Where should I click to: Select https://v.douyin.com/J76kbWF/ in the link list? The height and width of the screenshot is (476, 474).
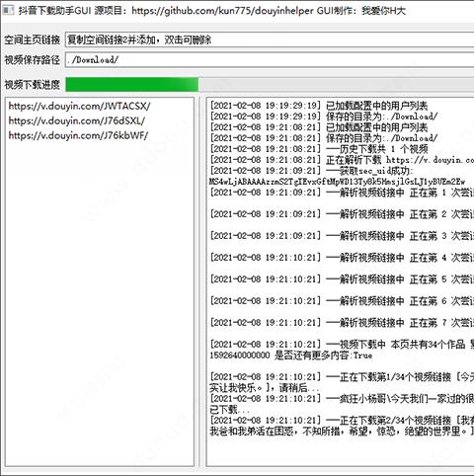pyautogui.click(x=78, y=135)
